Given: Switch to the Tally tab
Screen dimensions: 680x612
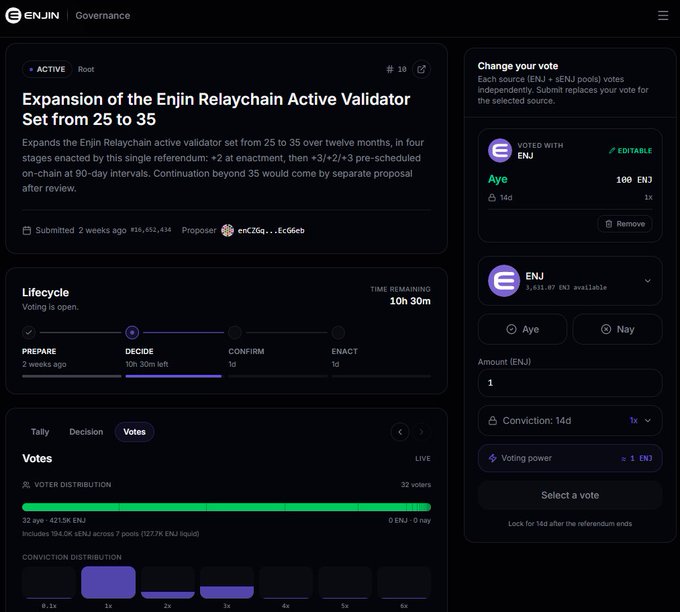Looking at the screenshot, I should (40, 432).
